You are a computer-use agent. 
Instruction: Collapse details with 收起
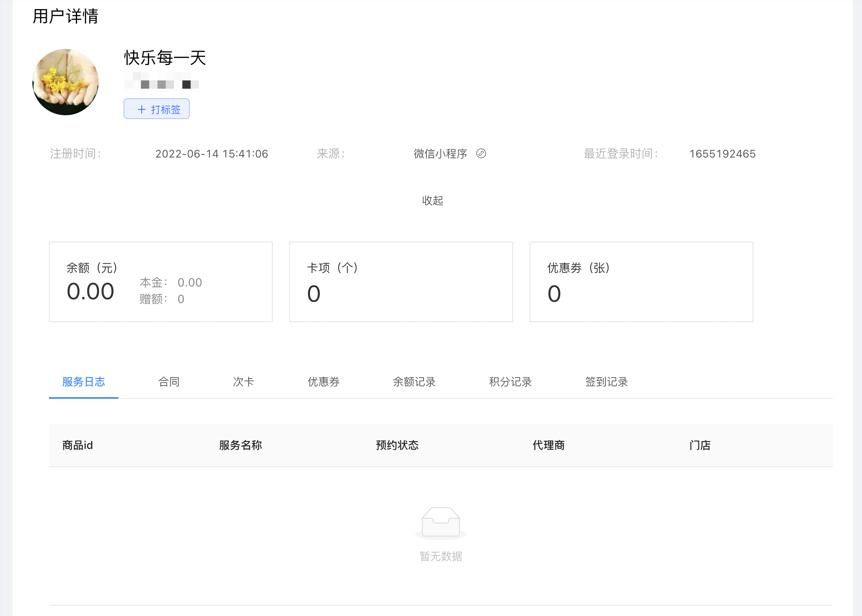coord(432,201)
